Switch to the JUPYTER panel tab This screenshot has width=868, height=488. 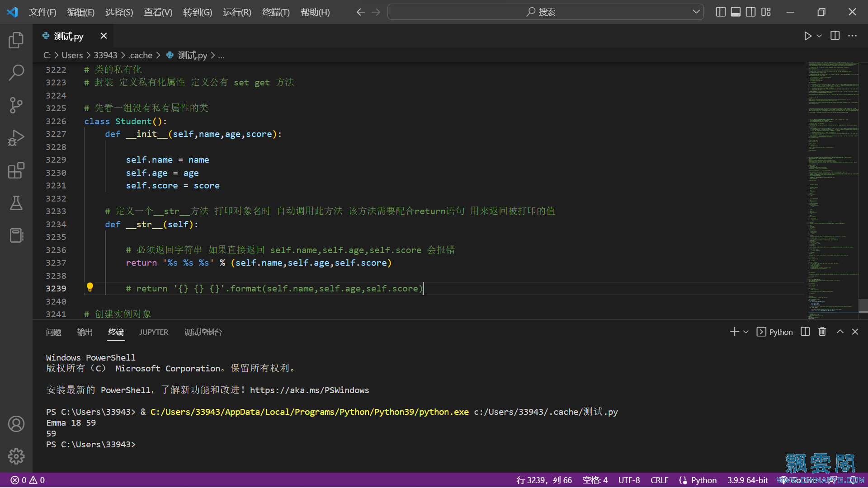pyautogui.click(x=154, y=332)
